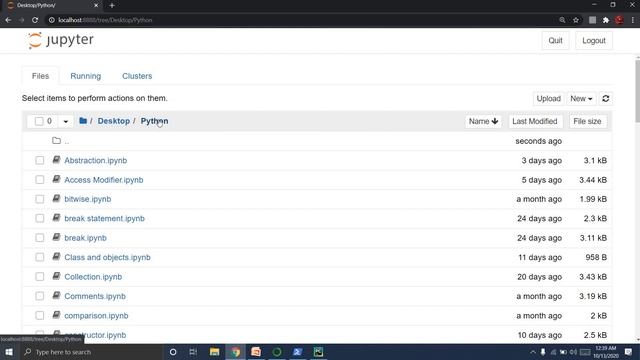Click the Quit button
This screenshot has height=360, width=640.
pos(556,40)
